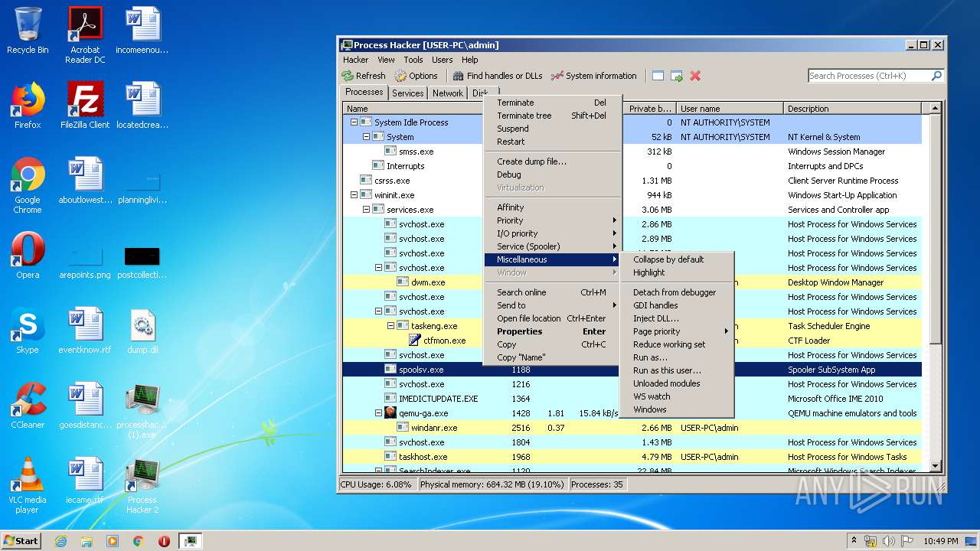Collapse wininit.exe tree node
Image resolution: width=980 pixels, height=551 pixels.
(354, 195)
